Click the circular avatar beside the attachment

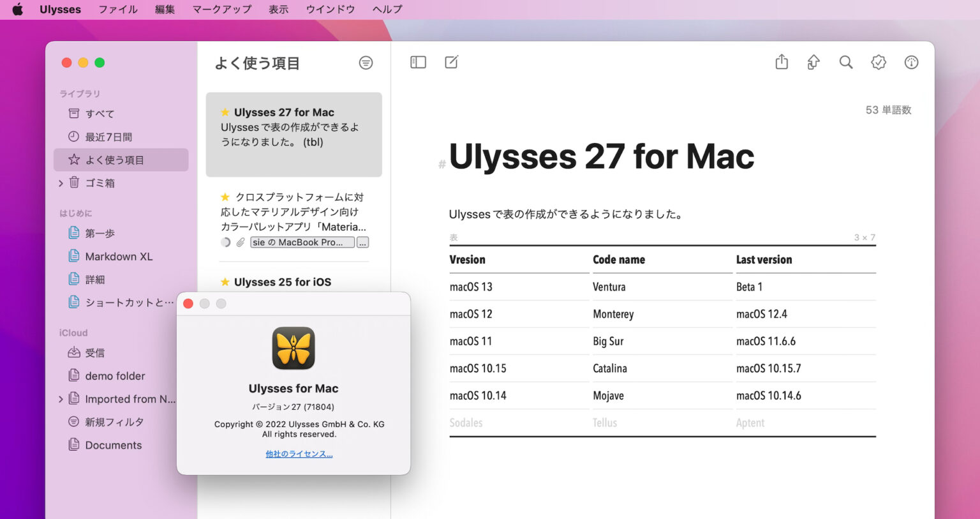227,242
